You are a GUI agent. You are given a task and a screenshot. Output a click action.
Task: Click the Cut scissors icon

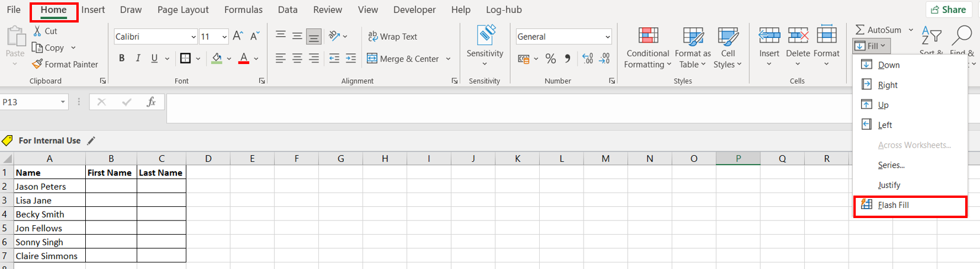tap(37, 31)
